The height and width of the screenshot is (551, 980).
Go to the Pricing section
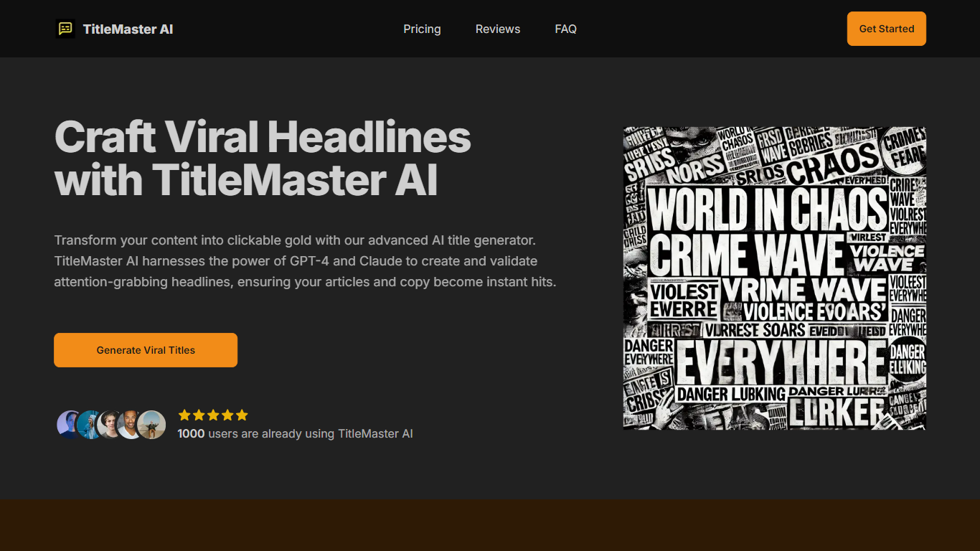pos(422,29)
